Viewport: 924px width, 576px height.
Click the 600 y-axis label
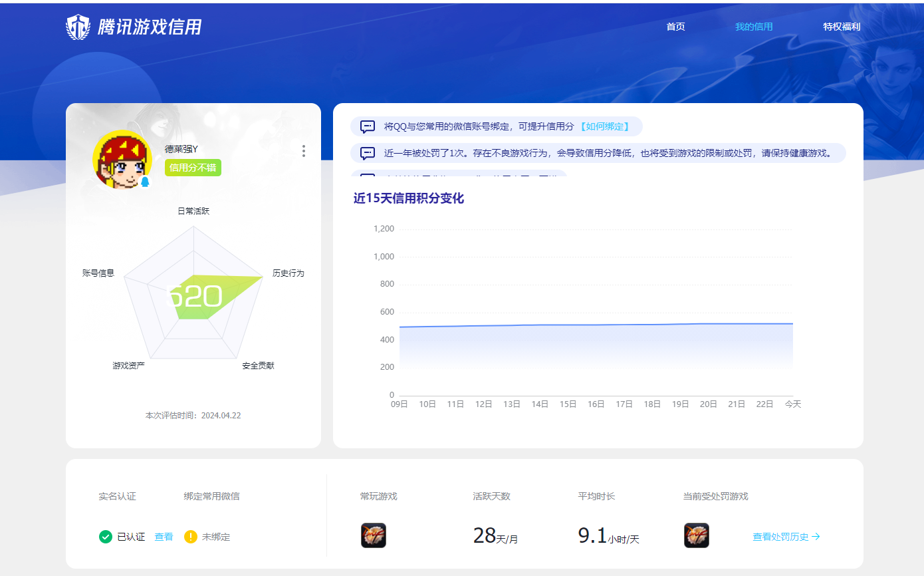(387, 312)
